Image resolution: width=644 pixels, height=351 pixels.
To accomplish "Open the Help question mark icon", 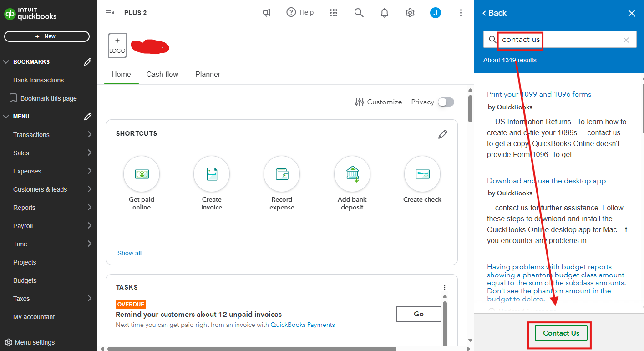I will (x=291, y=12).
